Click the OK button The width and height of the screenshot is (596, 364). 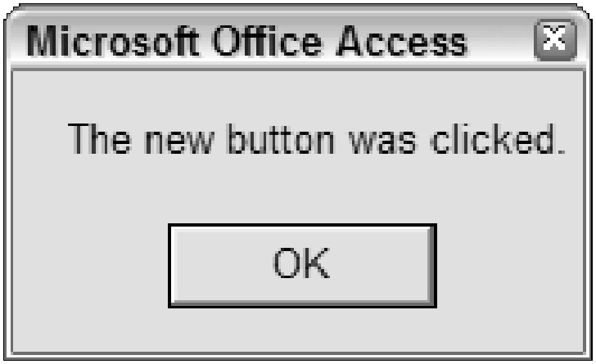[x=301, y=265]
